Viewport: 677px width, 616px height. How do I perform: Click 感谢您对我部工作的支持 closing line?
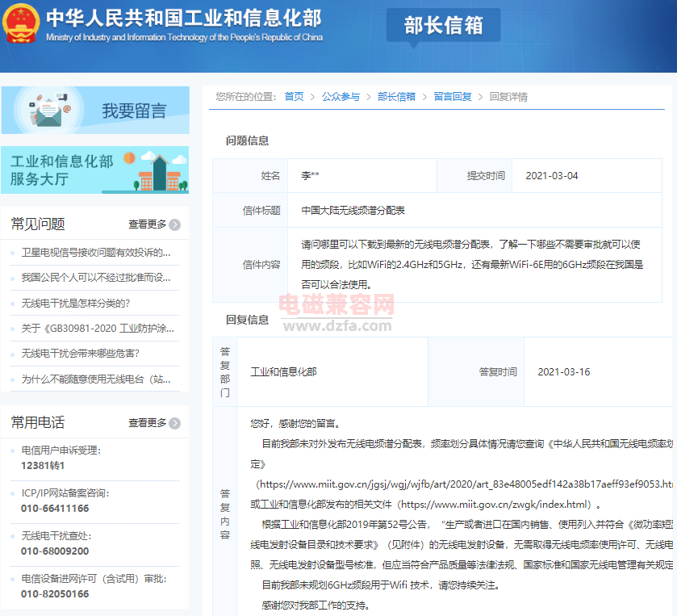pyautogui.click(x=316, y=606)
